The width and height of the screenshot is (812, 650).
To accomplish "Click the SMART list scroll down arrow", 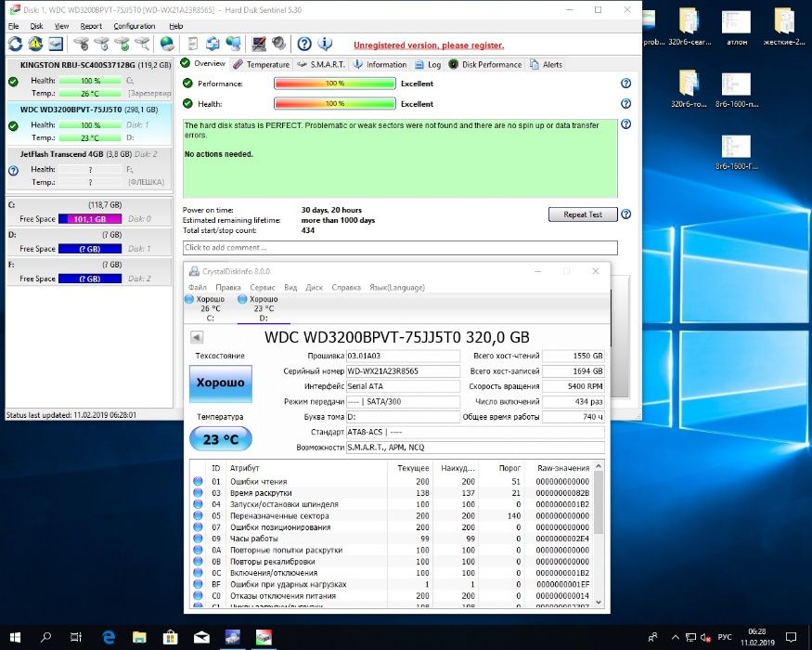I will coord(599,603).
